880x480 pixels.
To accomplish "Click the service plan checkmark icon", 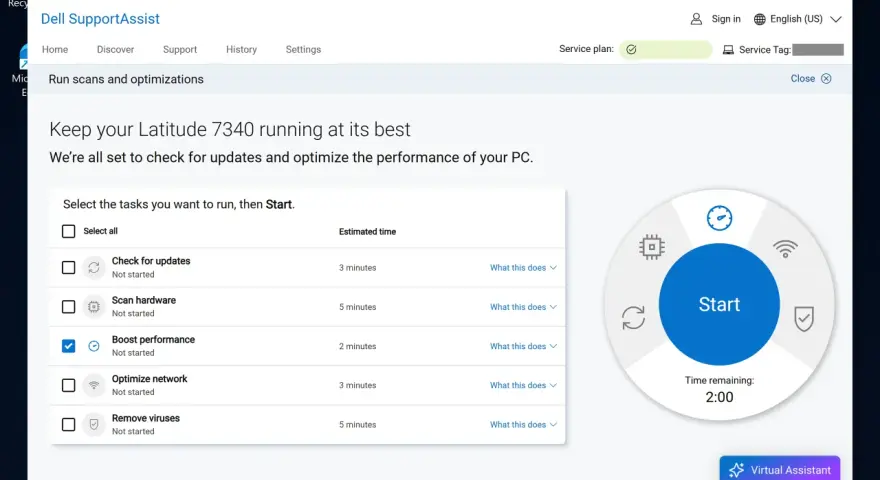I will coord(631,49).
